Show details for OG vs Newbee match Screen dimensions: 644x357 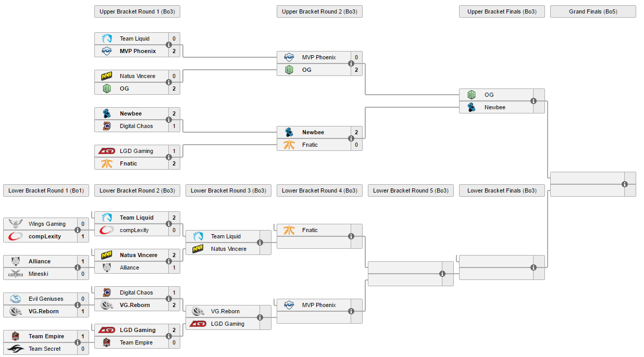pos(534,101)
